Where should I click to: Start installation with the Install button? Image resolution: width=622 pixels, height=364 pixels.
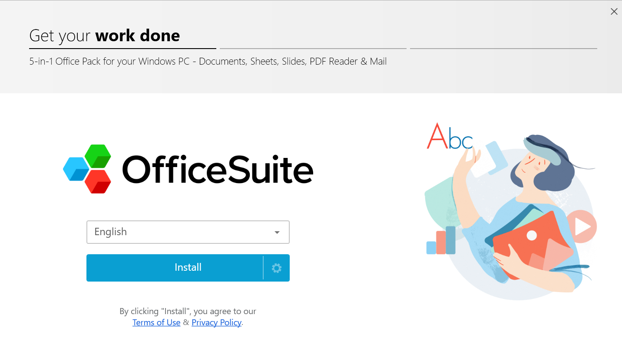pyautogui.click(x=175, y=268)
